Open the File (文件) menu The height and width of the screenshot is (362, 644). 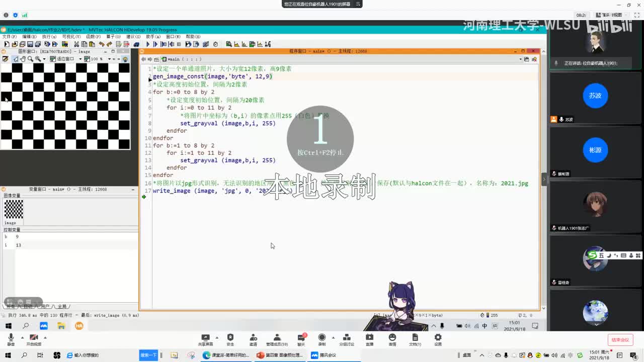tap(10, 37)
